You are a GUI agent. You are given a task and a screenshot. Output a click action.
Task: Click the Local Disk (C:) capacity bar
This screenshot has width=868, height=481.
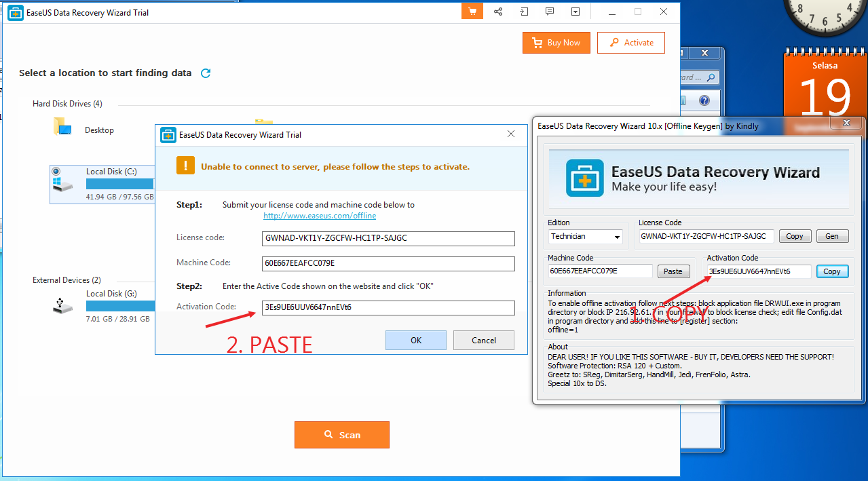pyautogui.click(x=121, y=184)
